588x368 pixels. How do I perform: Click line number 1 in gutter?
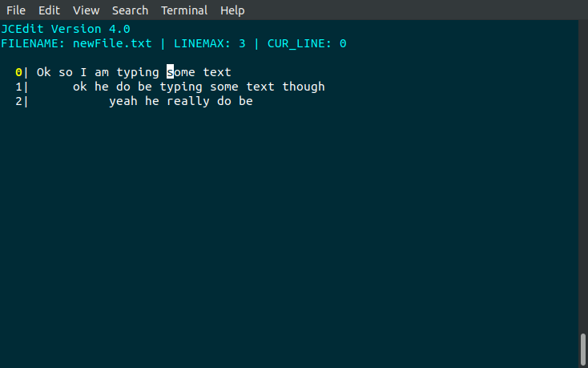18,87
